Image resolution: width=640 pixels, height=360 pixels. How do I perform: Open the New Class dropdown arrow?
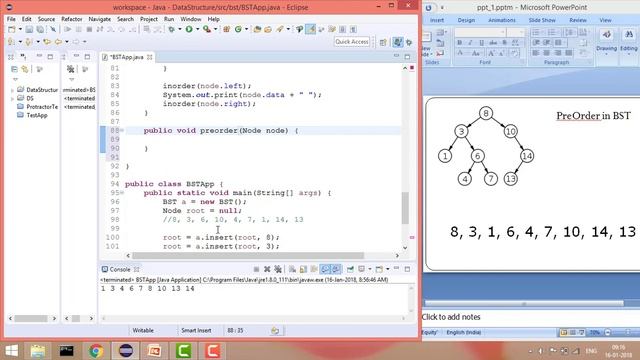coord(246,29)
